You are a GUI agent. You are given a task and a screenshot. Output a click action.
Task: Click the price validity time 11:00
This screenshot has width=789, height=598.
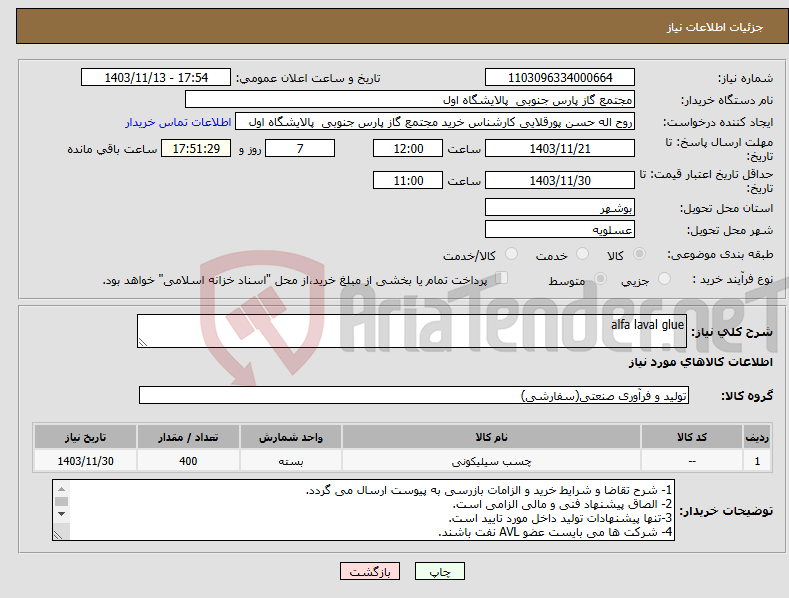408,180
